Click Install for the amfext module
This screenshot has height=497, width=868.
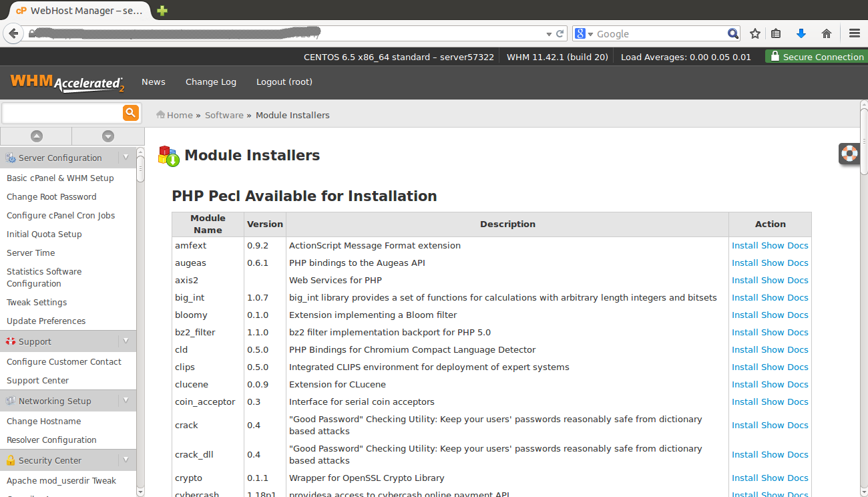pos(744,245)
